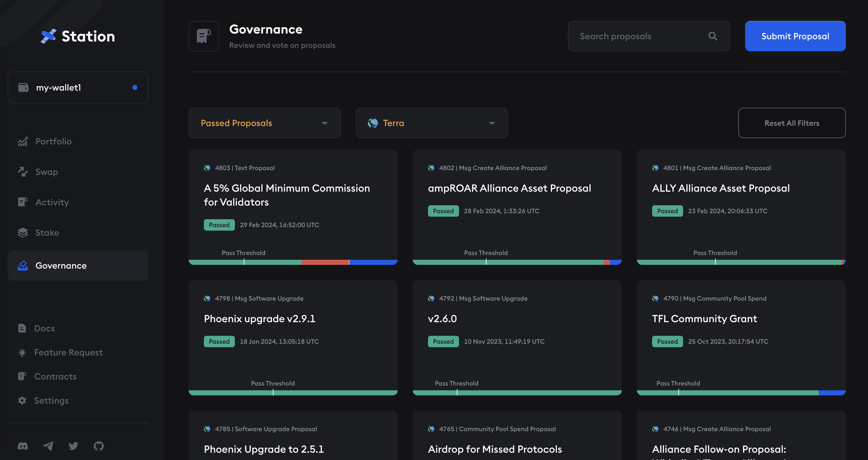Open the GitHub icon link
Image resolution: width=868 pixels, height=460 pixels.
coord(98,446)
